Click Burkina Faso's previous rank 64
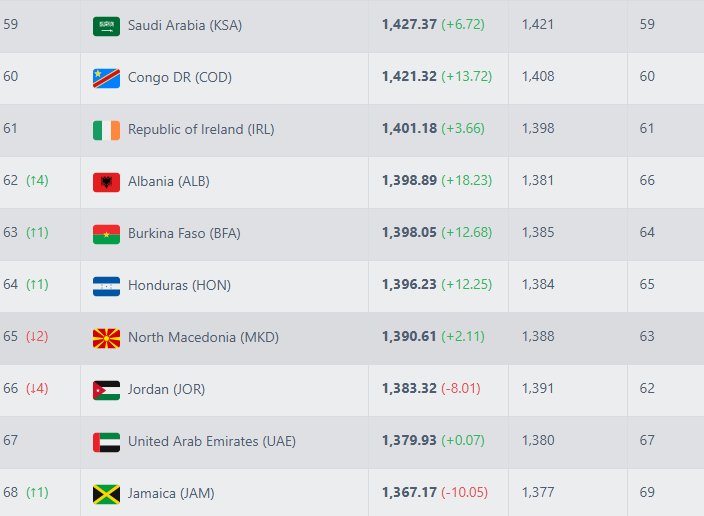Viewport: 704px width, 516px height. (647, 233)
